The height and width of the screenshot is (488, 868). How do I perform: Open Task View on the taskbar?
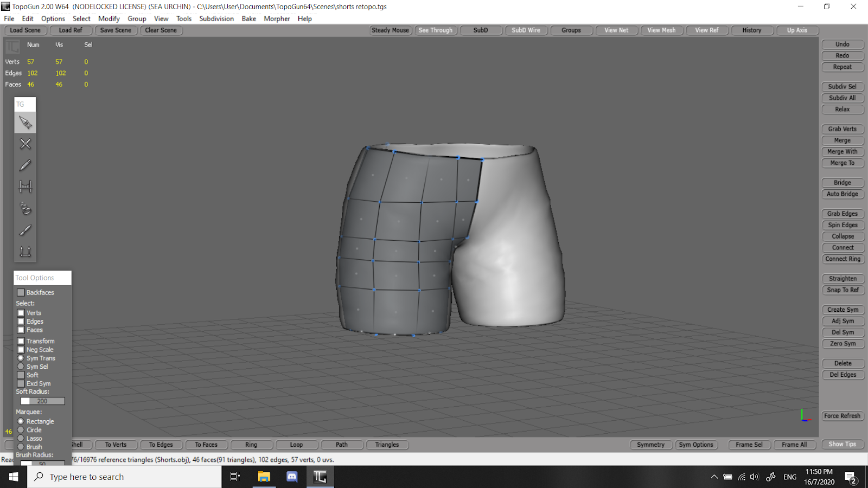click(235, 477)
